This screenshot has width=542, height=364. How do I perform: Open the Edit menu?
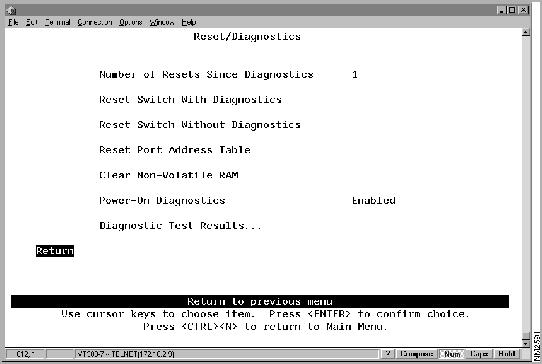[32, 22]
